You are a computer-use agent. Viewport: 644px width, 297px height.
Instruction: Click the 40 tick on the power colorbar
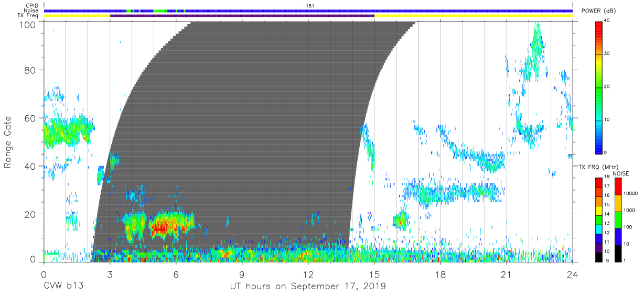tap(607, 21)
